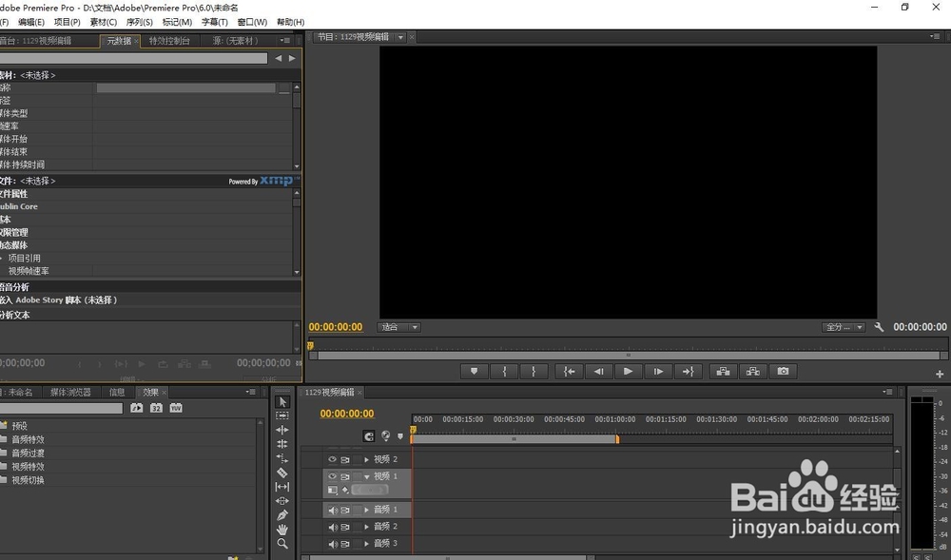The image size is (951, 560).
Task: Select the Slip tool
Action: tap(282, 487)
